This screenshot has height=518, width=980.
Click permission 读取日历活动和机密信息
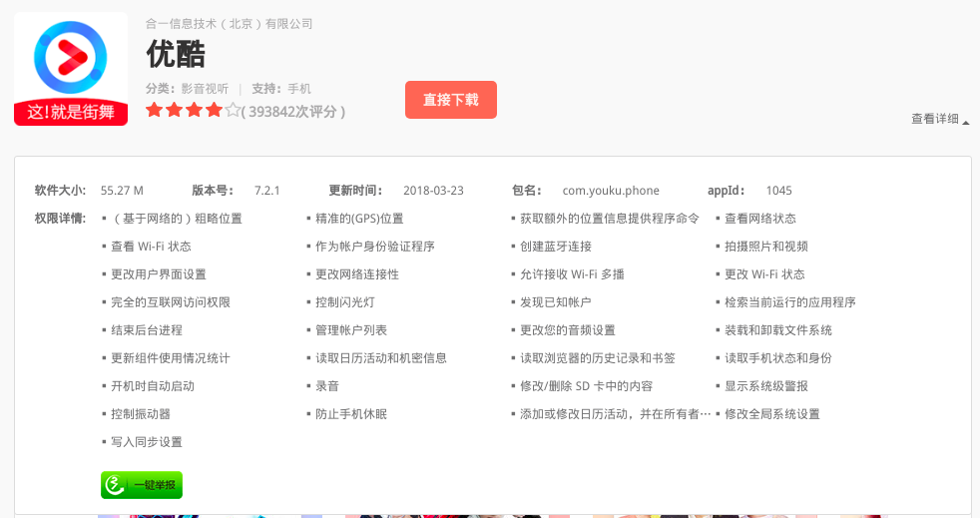tap(380, 358)
